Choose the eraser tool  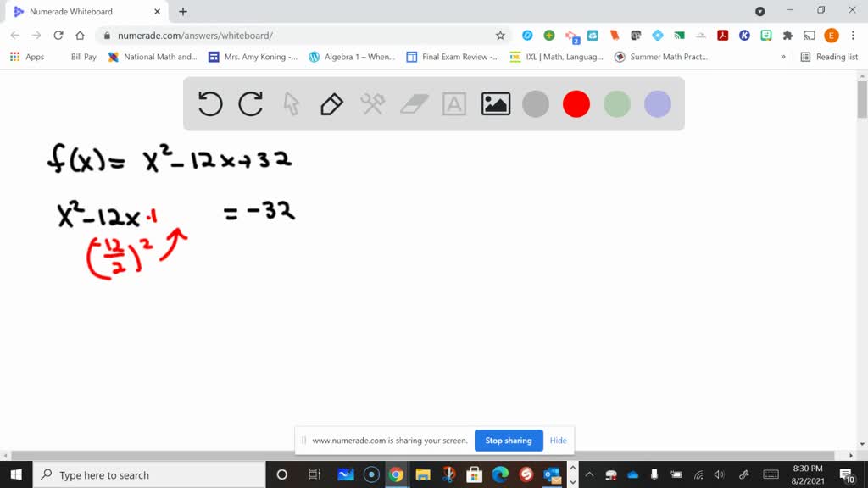tap(414, 103)
